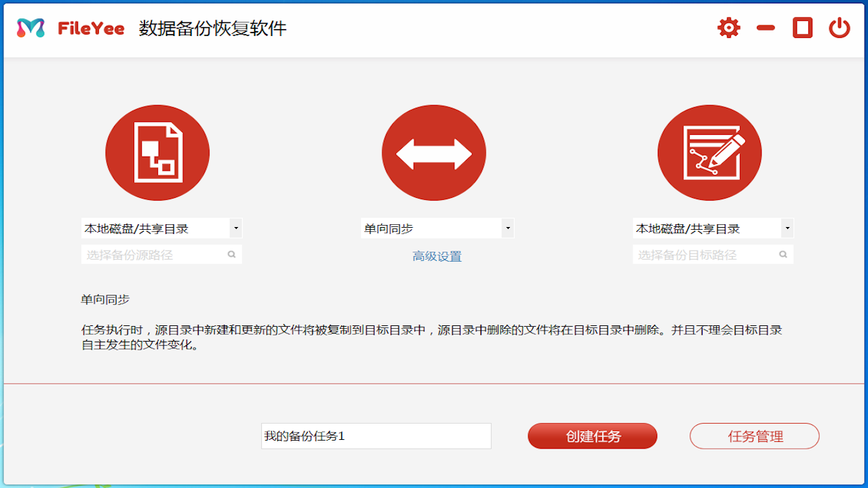This screenshot has width=868, height=488.
Task: Expand the target dropdown arrow on the right
Action: click(787, 228)
